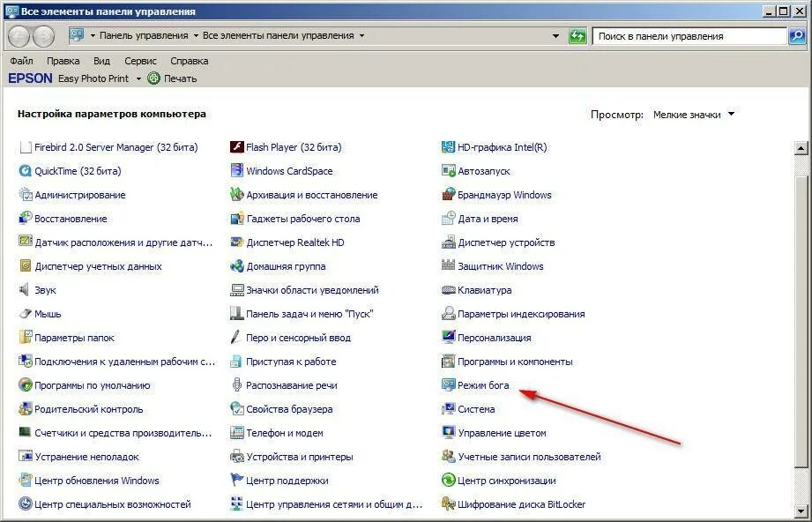Open the Правка menu
The width and height of the screenshot is (812, 522).
point(63,61)
